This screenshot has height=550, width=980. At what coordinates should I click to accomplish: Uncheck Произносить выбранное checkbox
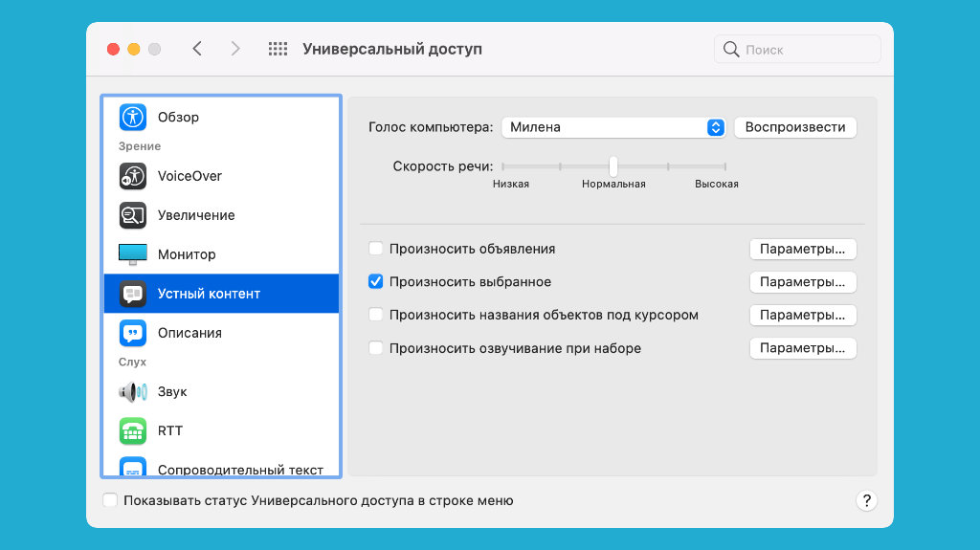pyautogui.click(x=376, y=282)
